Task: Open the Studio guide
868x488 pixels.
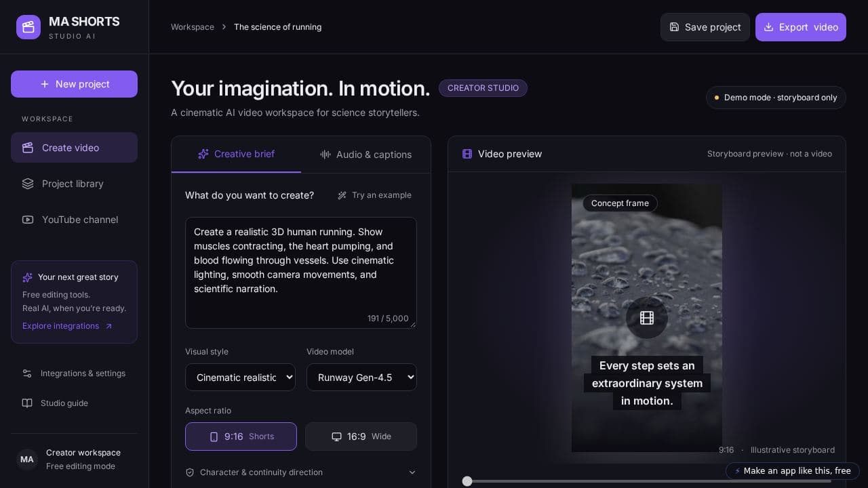Action: click(x=74, y=403)
